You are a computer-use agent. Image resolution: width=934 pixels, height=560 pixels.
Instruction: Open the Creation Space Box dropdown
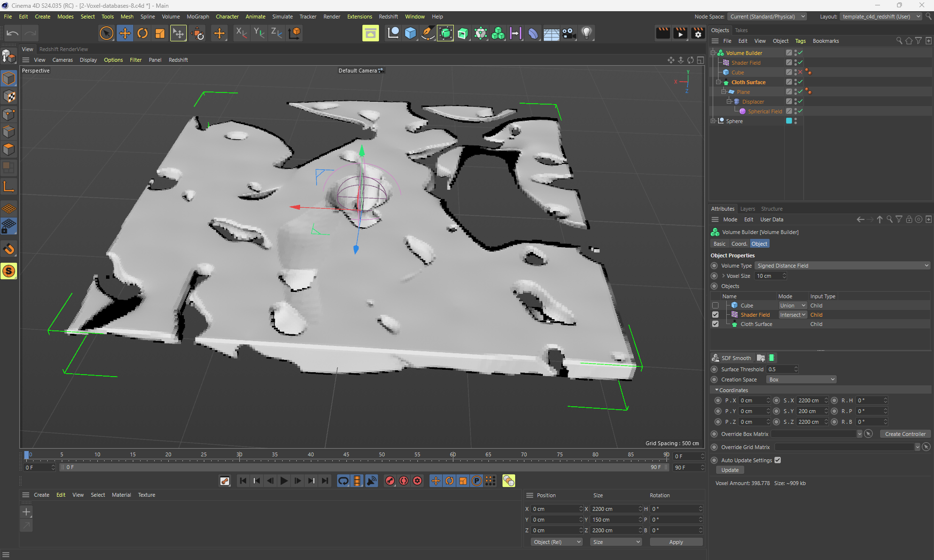[801, 379]
